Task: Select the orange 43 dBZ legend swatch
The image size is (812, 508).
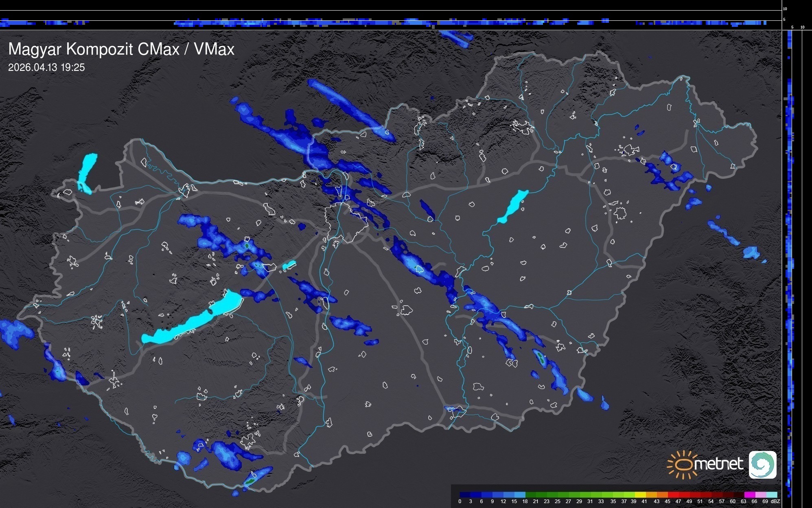Action: click(x=662, y=495)
